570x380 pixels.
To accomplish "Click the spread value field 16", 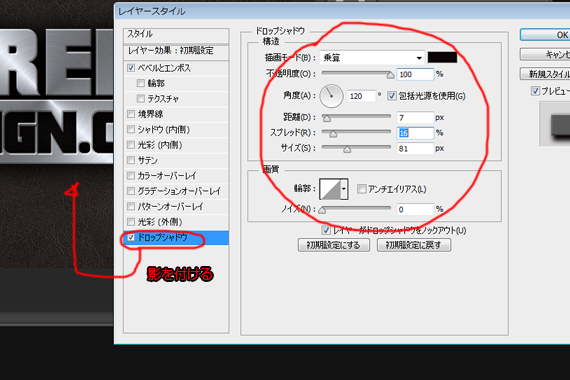I will [415, 133].
